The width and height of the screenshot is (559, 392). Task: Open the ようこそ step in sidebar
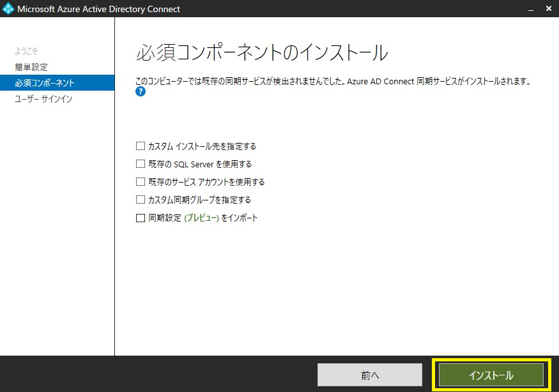(26, 51)
